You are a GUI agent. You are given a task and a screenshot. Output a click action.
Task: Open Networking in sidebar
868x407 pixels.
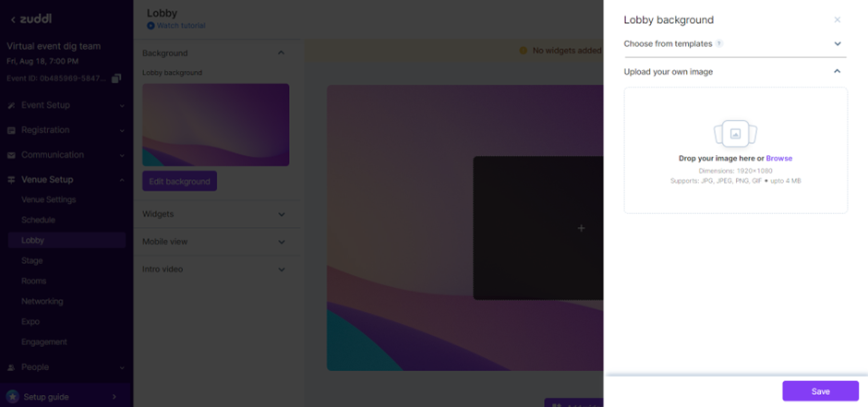42,302
